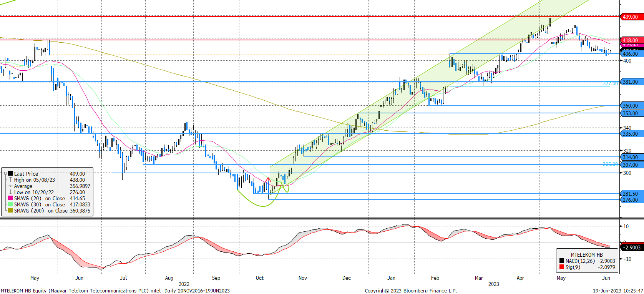Click the blue 335.00 price level tag
644x294 pixels.
coord(632,134)
